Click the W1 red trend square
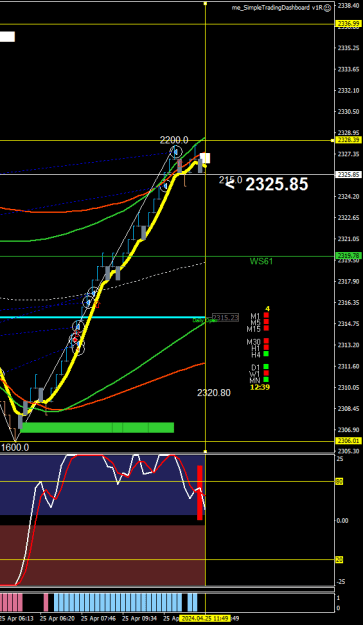The width and height of the screenshot is (363, 625). [x=266, y=373]
